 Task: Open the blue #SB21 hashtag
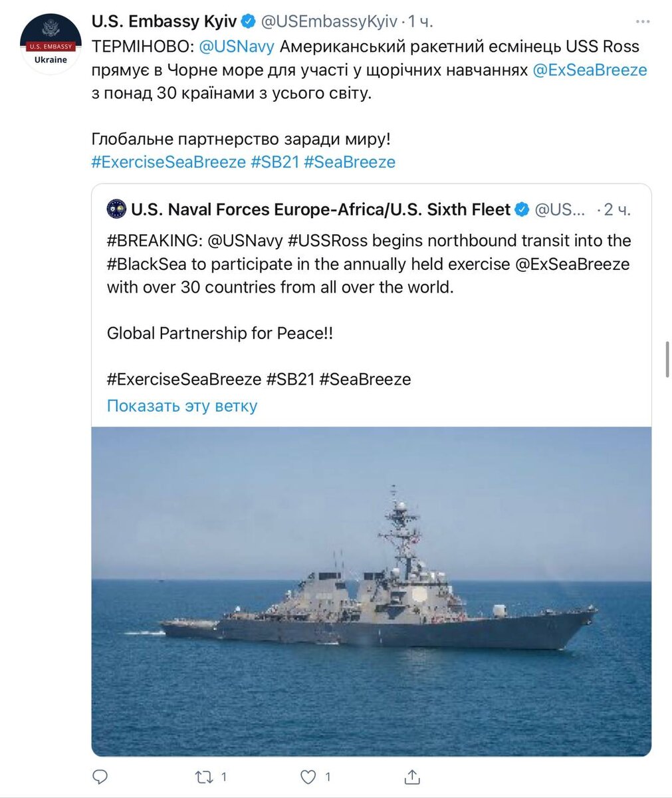(x=275, y=162)
